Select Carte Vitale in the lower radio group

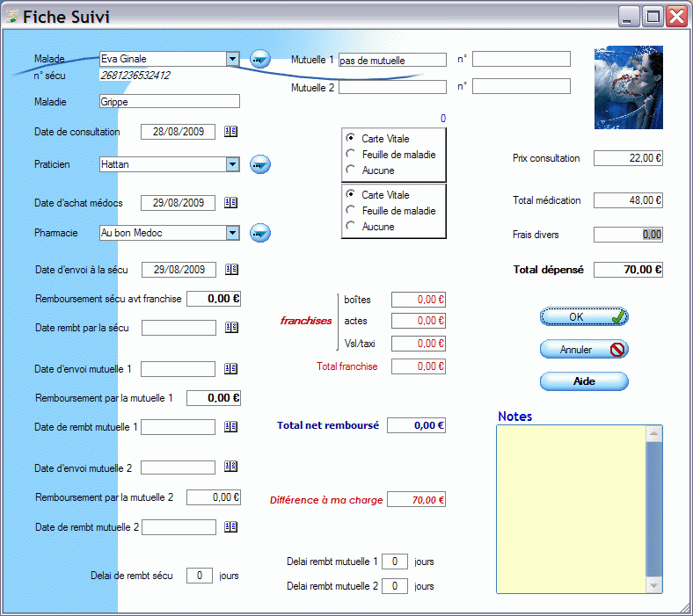350,194
